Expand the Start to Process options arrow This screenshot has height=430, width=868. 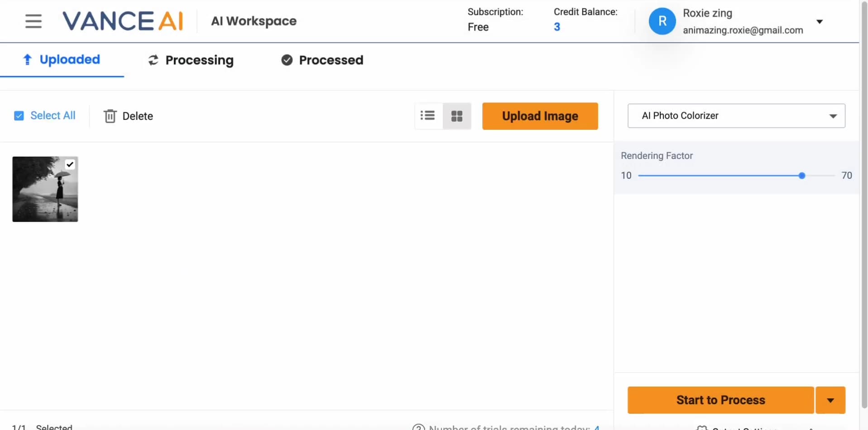pos(830,400)
